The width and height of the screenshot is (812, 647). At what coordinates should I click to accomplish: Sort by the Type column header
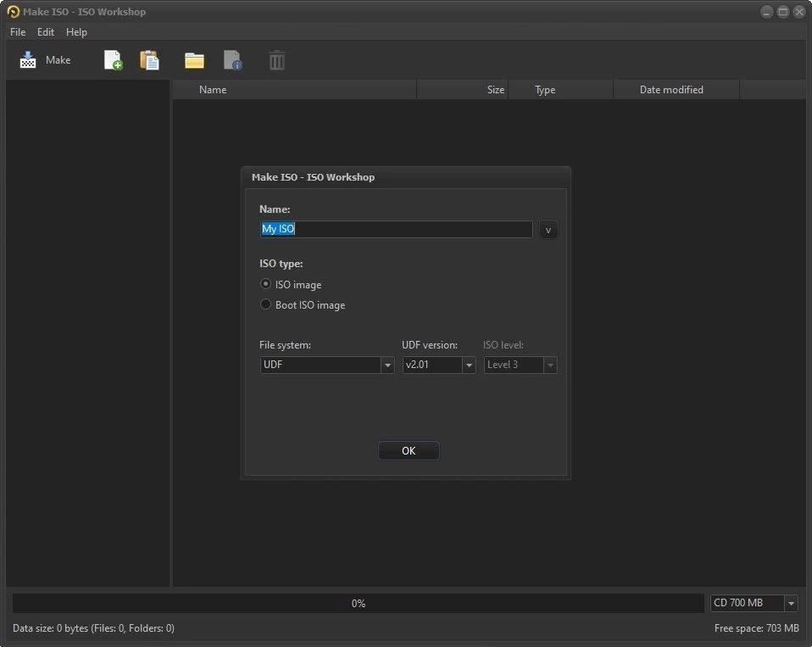tap(561, 90)
